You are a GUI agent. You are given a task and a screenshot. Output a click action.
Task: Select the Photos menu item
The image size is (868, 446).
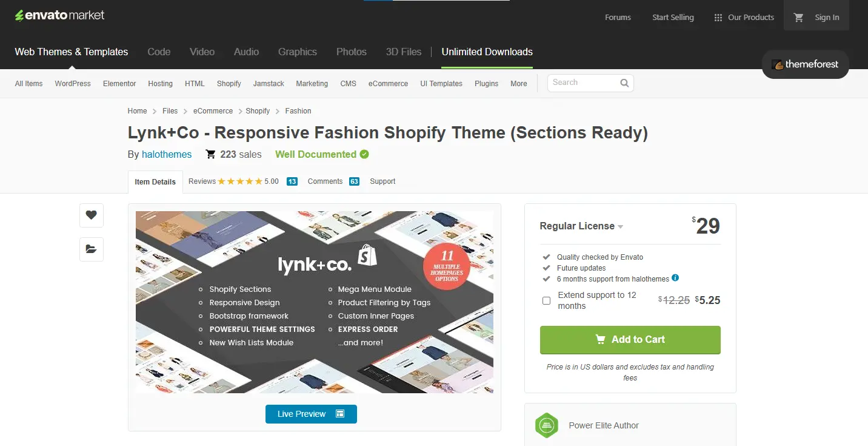[352, 52]
